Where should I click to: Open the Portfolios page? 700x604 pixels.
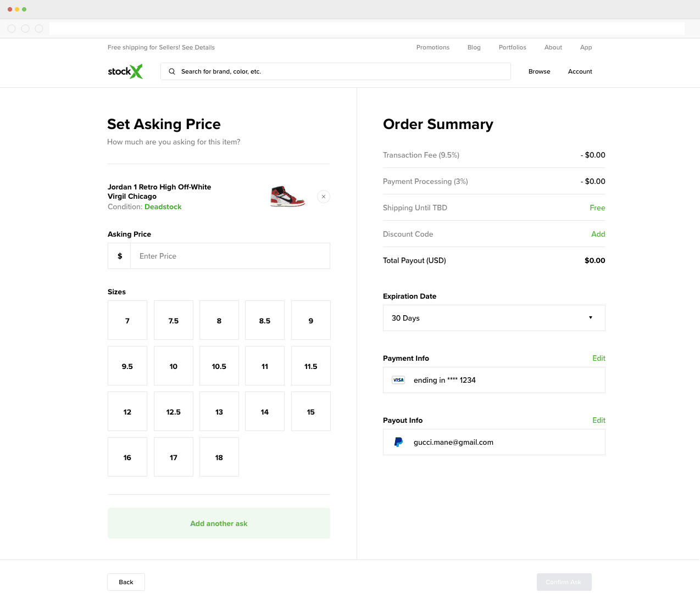click(x=512, y=47)
